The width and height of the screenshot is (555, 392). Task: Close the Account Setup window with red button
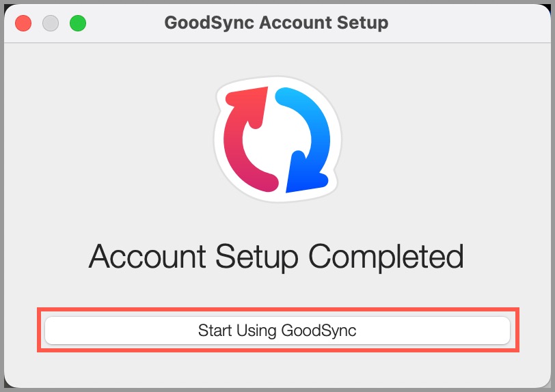[x=23, y=23]
